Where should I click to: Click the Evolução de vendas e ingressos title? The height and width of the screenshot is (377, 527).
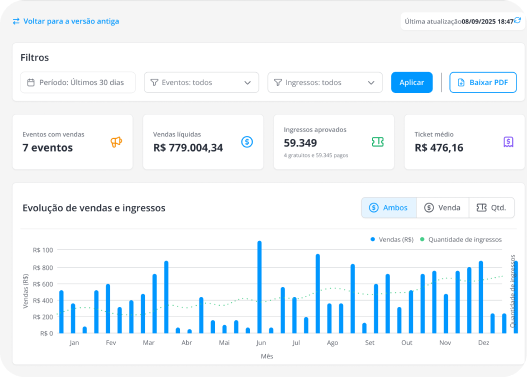tap(94, 208)
